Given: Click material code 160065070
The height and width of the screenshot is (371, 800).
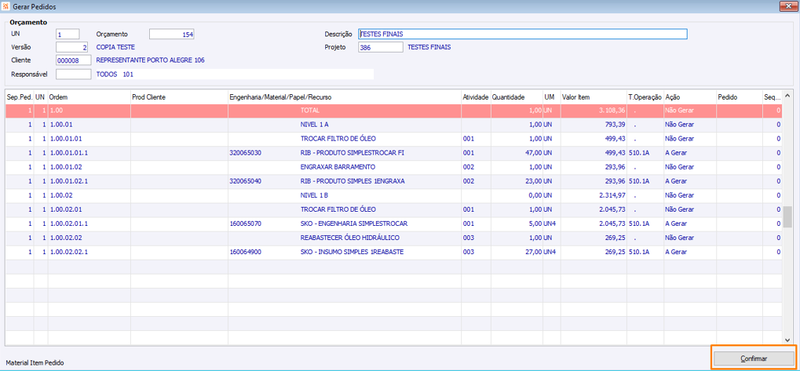Looking at the screenshot, I should coord(245,224).
